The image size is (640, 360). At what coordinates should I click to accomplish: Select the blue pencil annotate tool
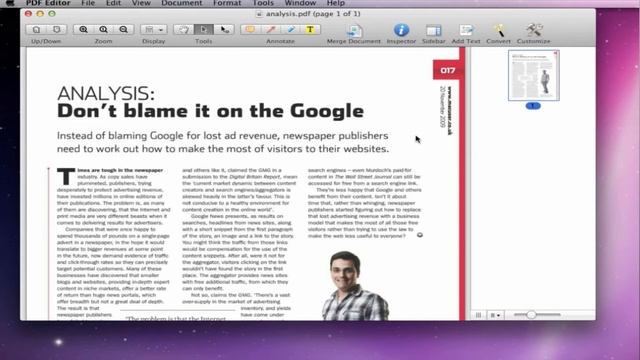291,29
